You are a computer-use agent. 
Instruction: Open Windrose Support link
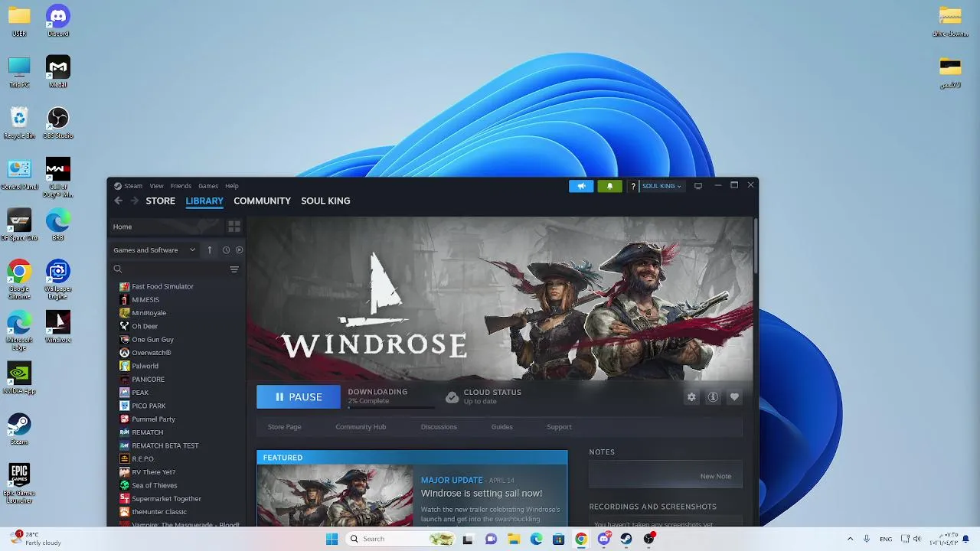[559, 427]
